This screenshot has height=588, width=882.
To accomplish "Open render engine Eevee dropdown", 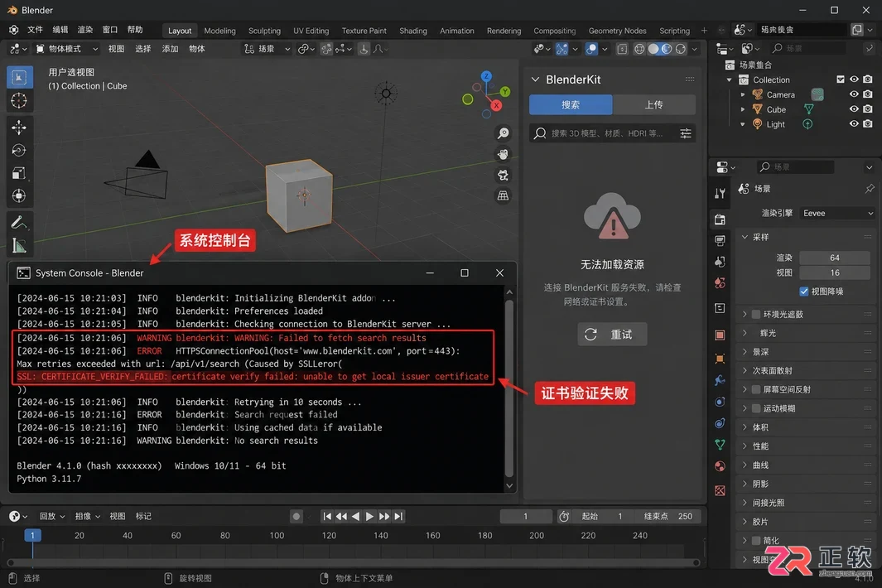I will tap(837, 214).
